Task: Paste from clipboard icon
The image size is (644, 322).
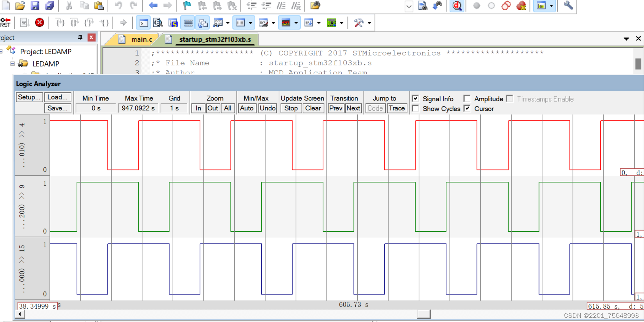Action: 99,5
